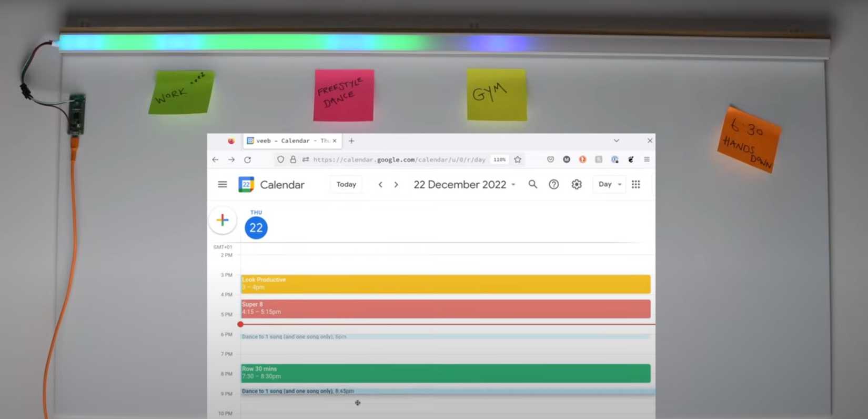Go to the next day
This screenshot has height=419, width=868.
(x=396, y=184)
